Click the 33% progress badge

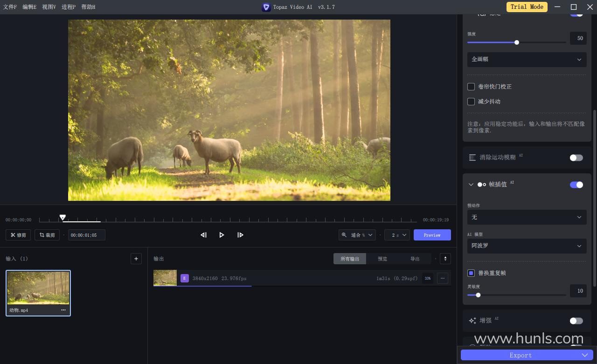pyautogui.click(x=427, y=278)
